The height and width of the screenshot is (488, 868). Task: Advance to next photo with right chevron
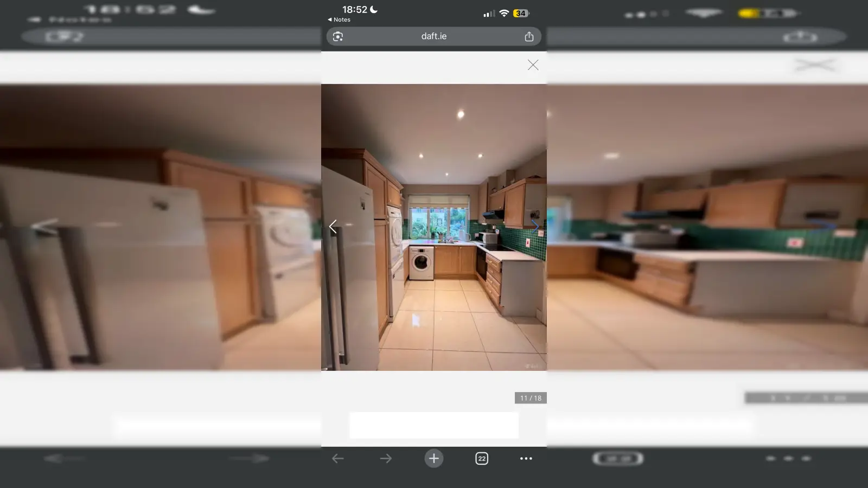tap(535, 227)
